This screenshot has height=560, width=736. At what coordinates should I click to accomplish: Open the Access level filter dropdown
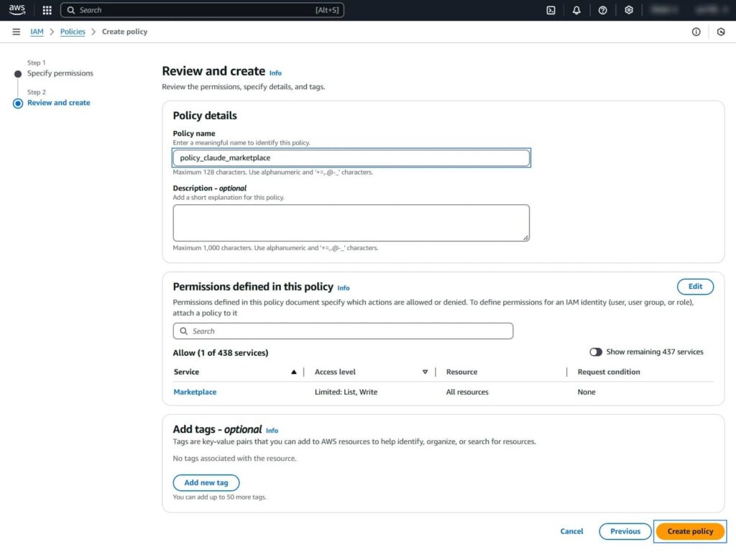click(425, 372)
